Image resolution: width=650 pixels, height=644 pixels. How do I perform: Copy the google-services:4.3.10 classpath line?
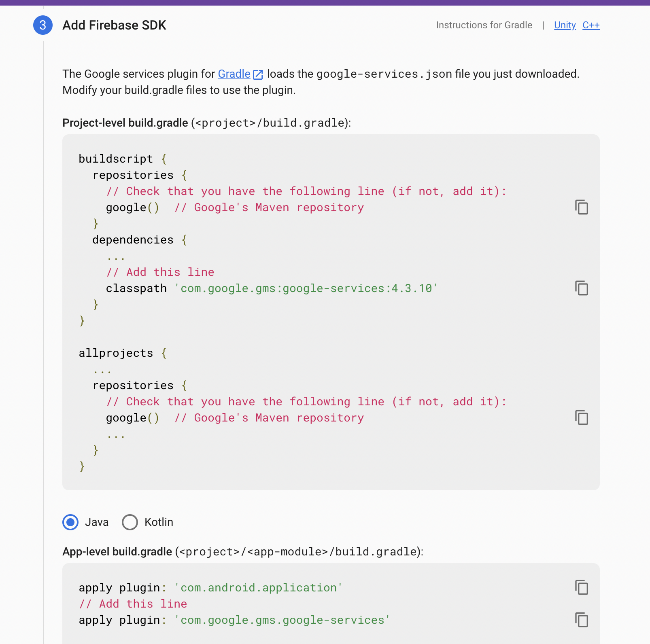pyautogui.click(x=582, y=288)
